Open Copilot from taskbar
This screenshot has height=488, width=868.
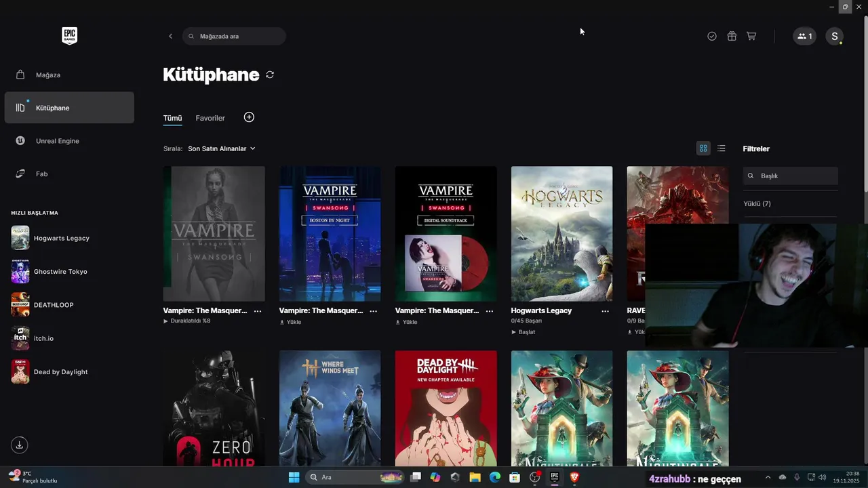435,477
